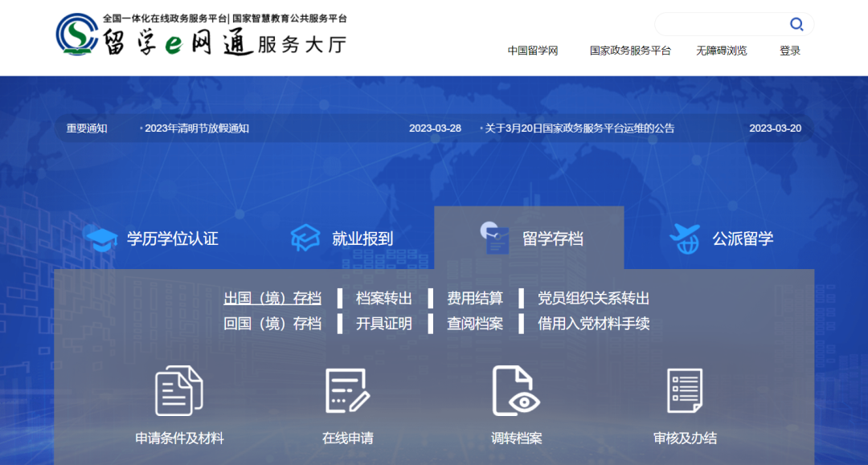
Task: Open the 出国（境）存档 link
Action: click(273, 297)
